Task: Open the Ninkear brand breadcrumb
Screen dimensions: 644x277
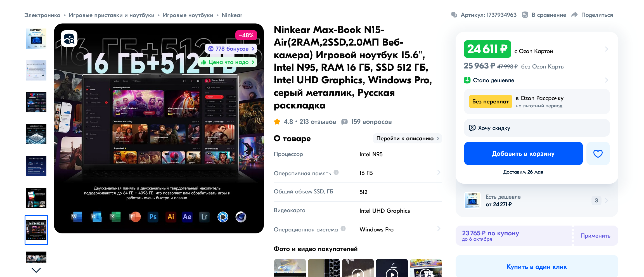Action: coord(232,15)
